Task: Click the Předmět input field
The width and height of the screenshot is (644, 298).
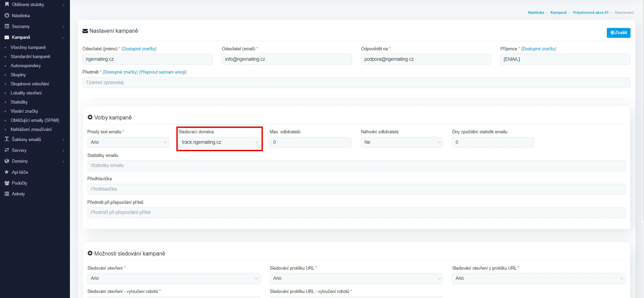Action: pyautogui.click(x=356, y=83)
